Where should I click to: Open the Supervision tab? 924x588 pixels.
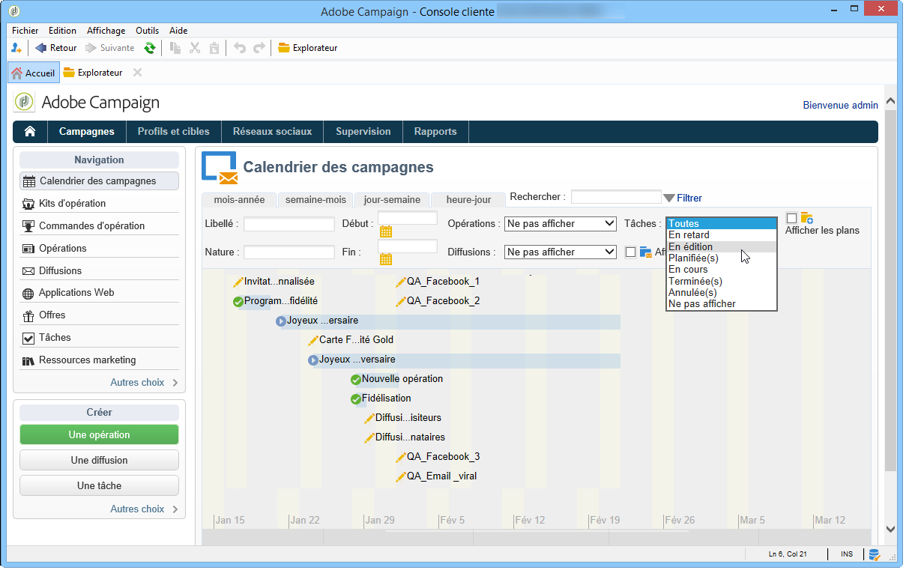pyautogui.click(x=363, y=131)
